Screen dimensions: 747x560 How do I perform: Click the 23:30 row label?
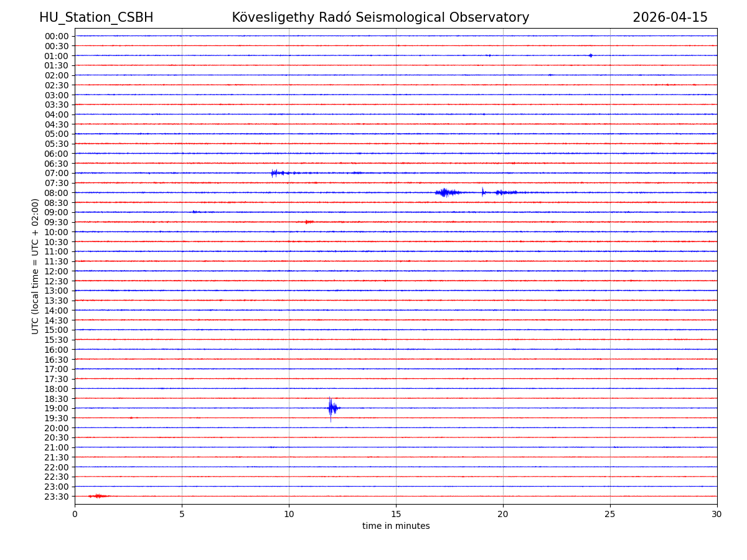point(57,497)
